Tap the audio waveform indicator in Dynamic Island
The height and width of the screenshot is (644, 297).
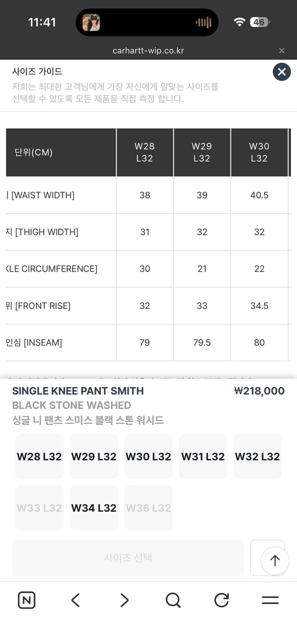click(x=203, y=22)
